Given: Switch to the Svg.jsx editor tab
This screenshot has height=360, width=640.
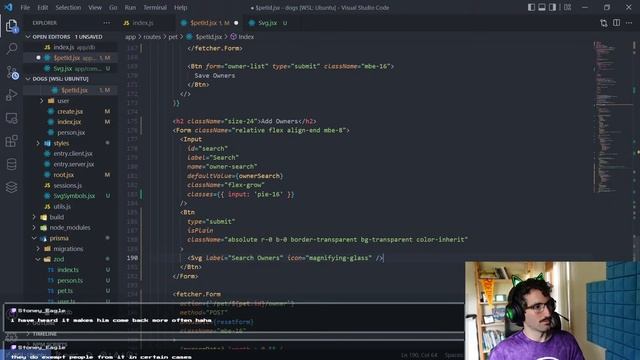Looking at the screenshot, I should 268,23.
